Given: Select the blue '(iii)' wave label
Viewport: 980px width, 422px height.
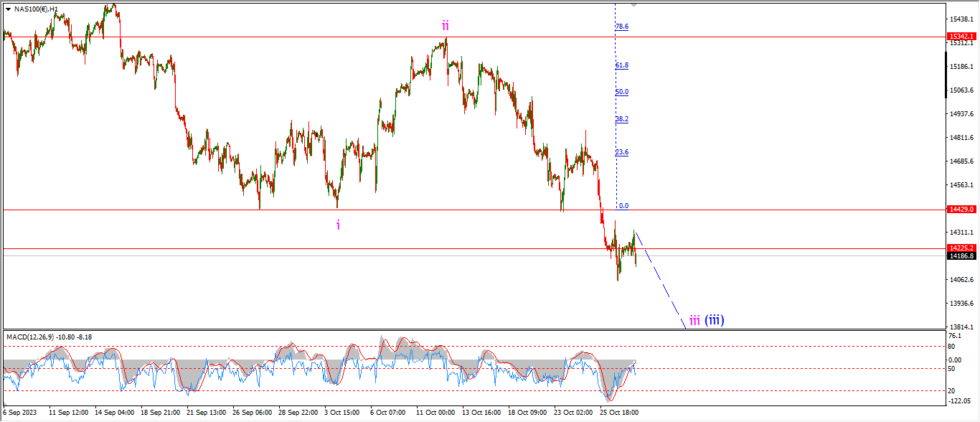Looking at the screenshot, I should click(714, 320).
